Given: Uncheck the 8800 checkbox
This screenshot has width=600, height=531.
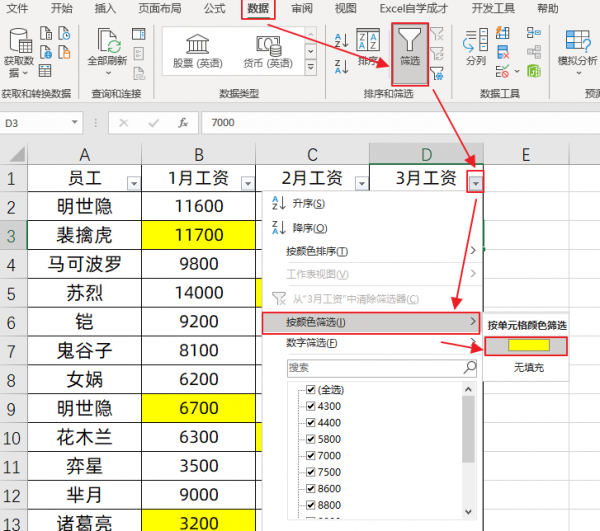Looking at the screenshot, I should (311, 505).
